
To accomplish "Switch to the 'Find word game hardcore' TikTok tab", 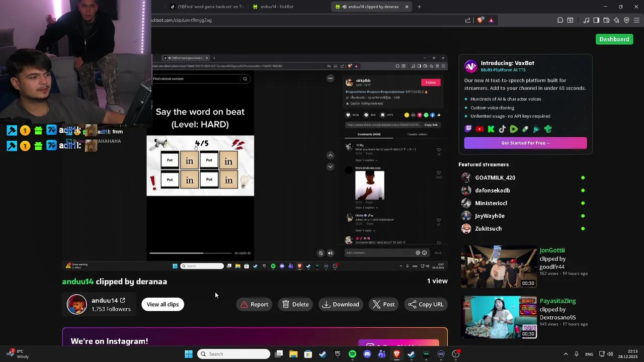I will tap(206, 7).
